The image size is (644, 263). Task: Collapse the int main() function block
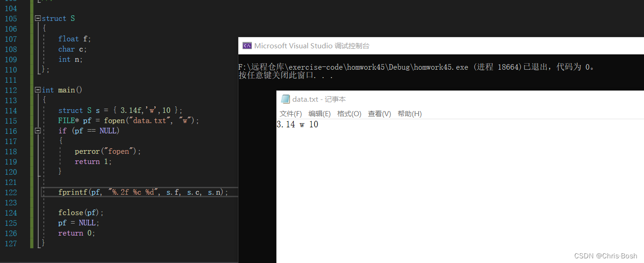(x=38, y=90)
